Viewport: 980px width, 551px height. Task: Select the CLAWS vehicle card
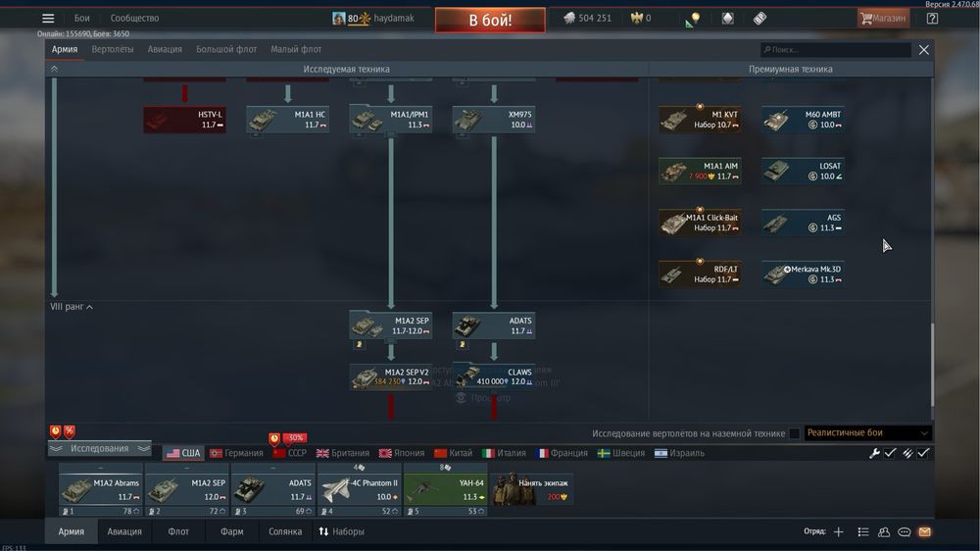click(494, 376)
